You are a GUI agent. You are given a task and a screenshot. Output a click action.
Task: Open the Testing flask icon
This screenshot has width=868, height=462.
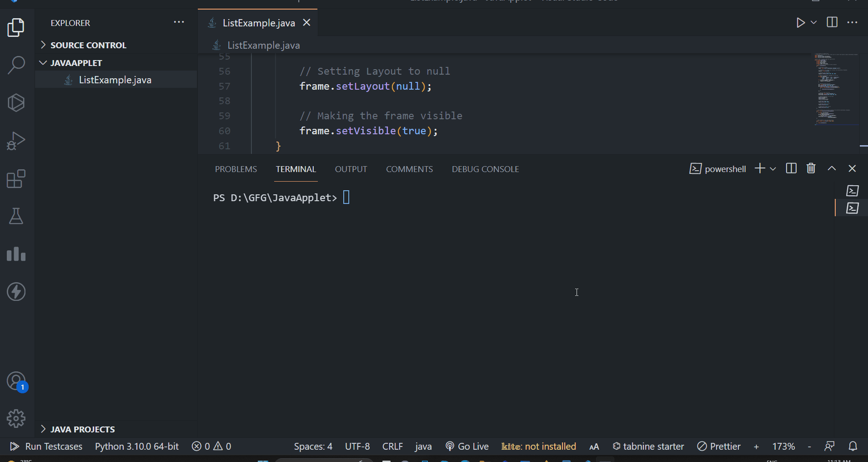point(16,216)
